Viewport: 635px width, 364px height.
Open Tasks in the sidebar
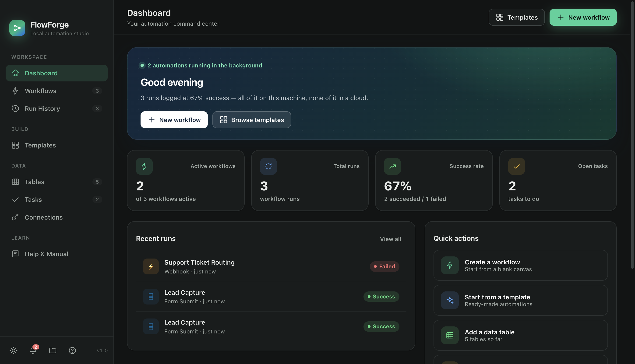[56, 199]
